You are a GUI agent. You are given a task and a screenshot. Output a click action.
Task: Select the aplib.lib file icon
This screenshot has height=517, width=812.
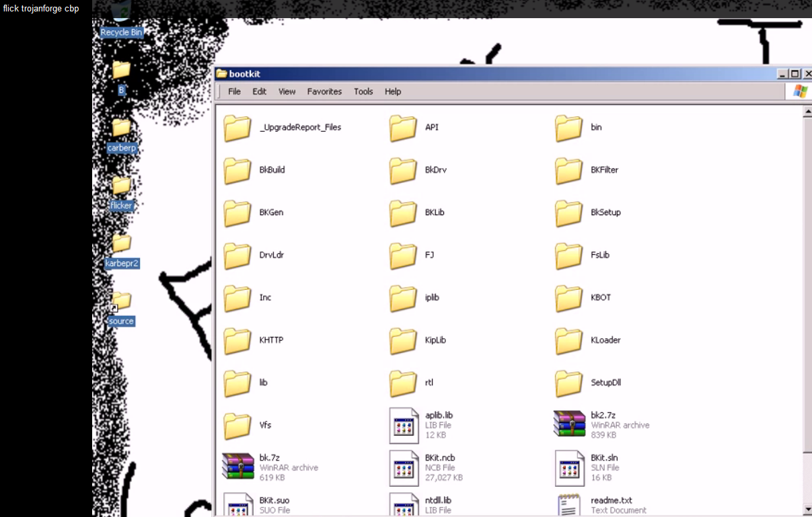(404, 426)
